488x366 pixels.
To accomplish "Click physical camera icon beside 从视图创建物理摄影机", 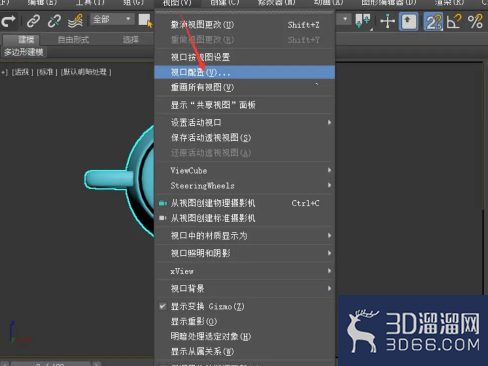I will point(163,203).
